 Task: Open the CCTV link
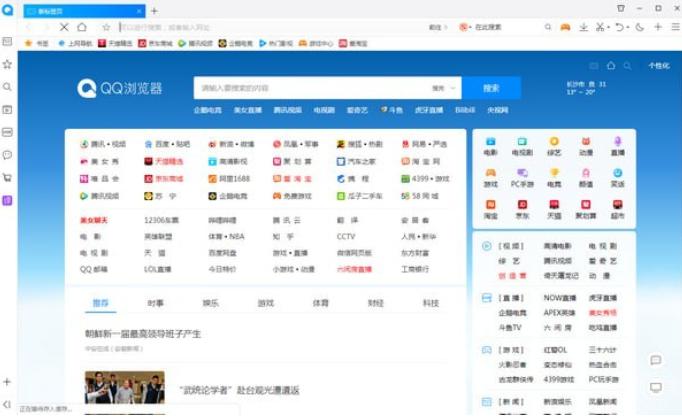coord(346,237)
